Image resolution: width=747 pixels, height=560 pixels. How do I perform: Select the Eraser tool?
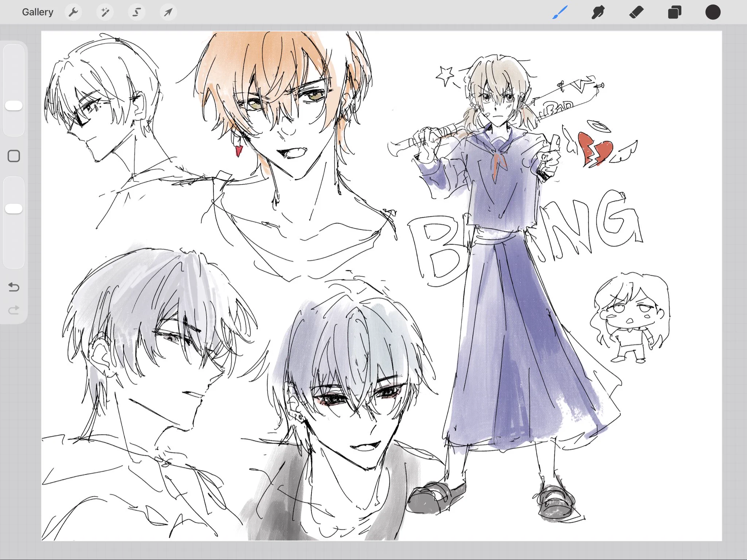click(636, 12)
